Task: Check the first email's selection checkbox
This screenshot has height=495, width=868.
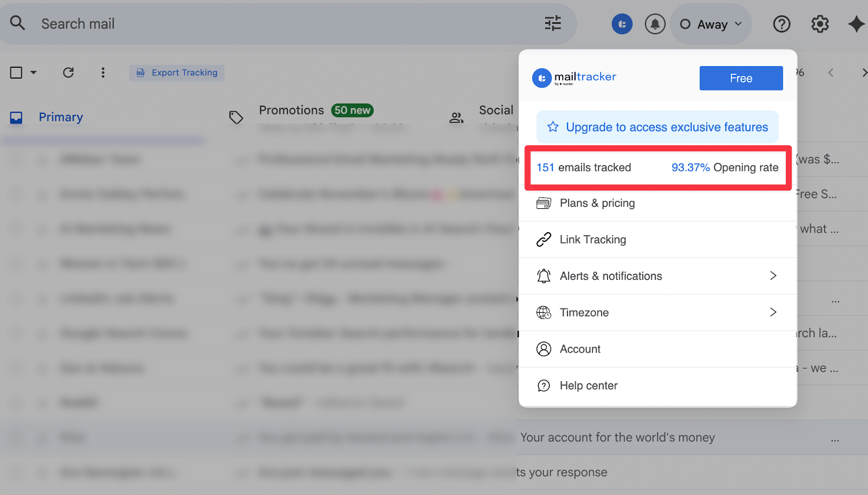Action: pos(16,159)
